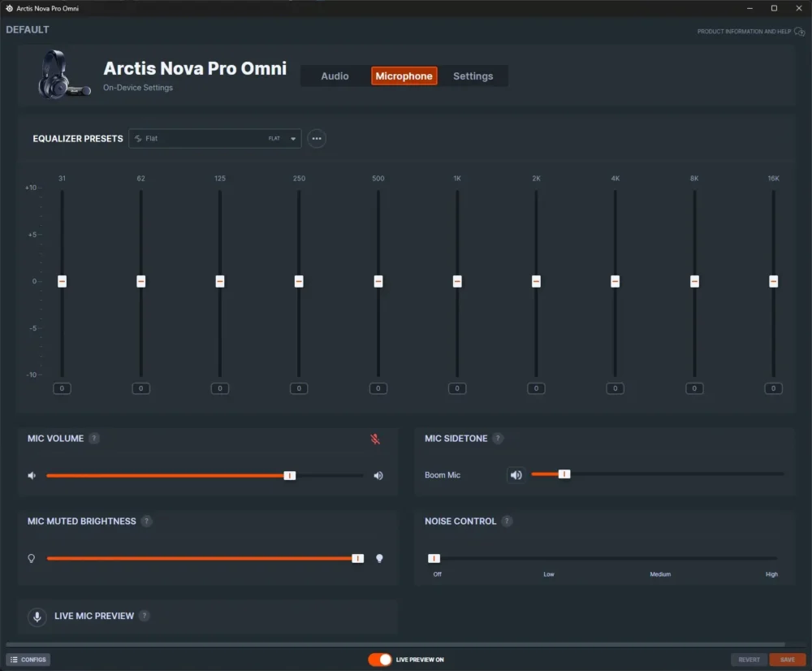Screen dimensions: 812x671
Task: Click the 1K equalizer slider handle
Action: point(457,281)
